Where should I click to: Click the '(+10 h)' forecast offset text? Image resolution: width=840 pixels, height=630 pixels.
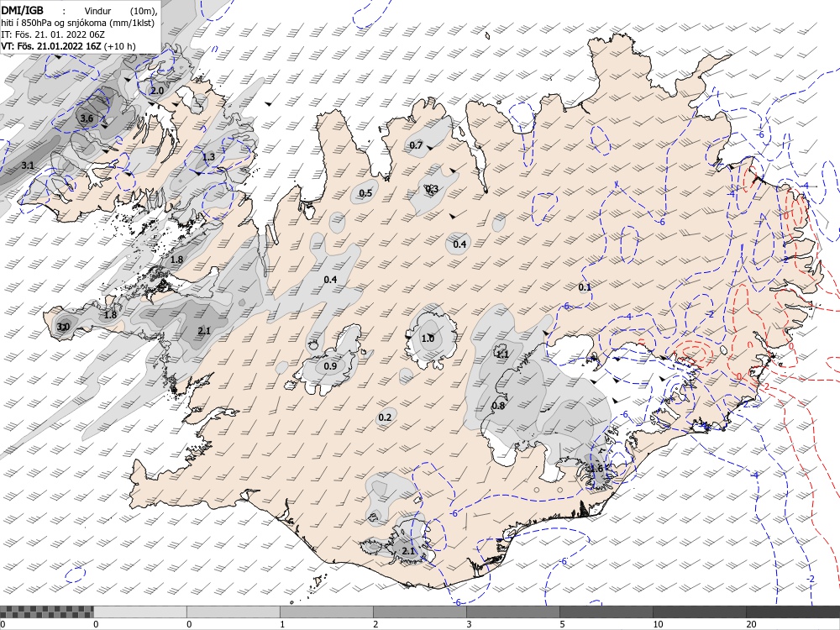119,46
